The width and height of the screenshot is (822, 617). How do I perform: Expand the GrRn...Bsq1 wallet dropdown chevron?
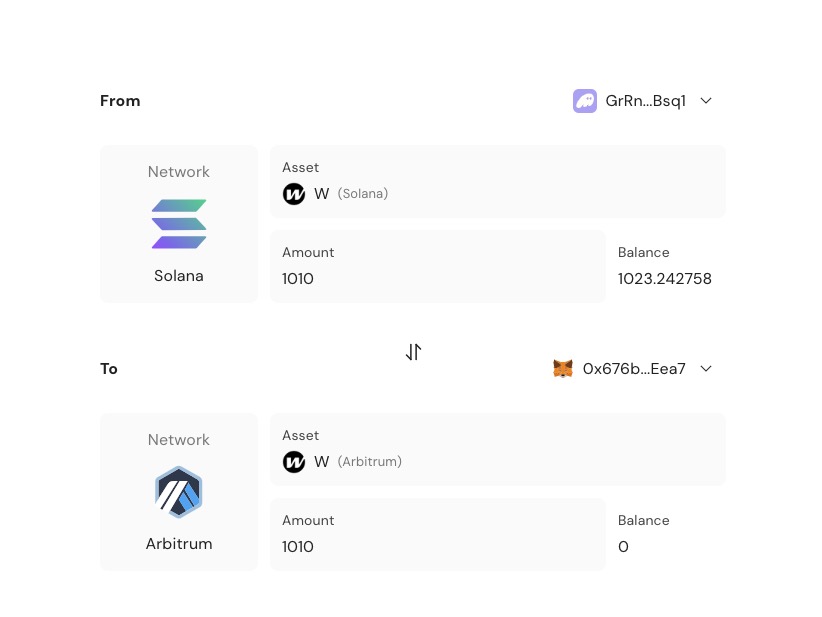point(706,101)
